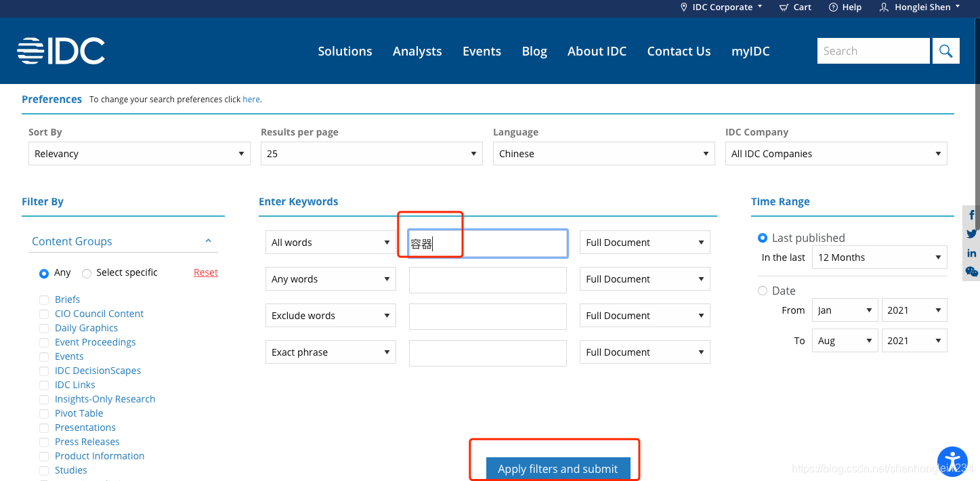Viewport: 980px width, 481px height.
Task: Select the Any content groups radio
Action: [x=44, y=273]
